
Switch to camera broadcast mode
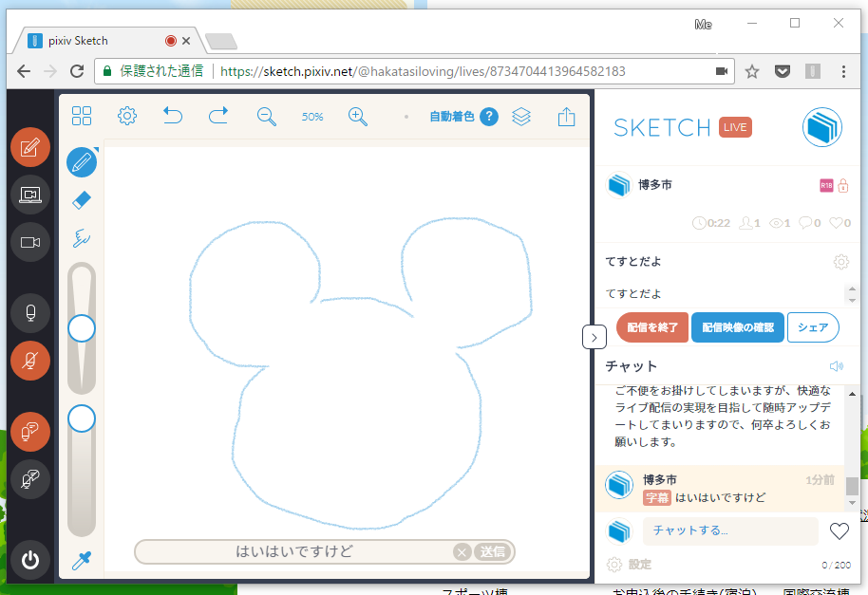29,242
